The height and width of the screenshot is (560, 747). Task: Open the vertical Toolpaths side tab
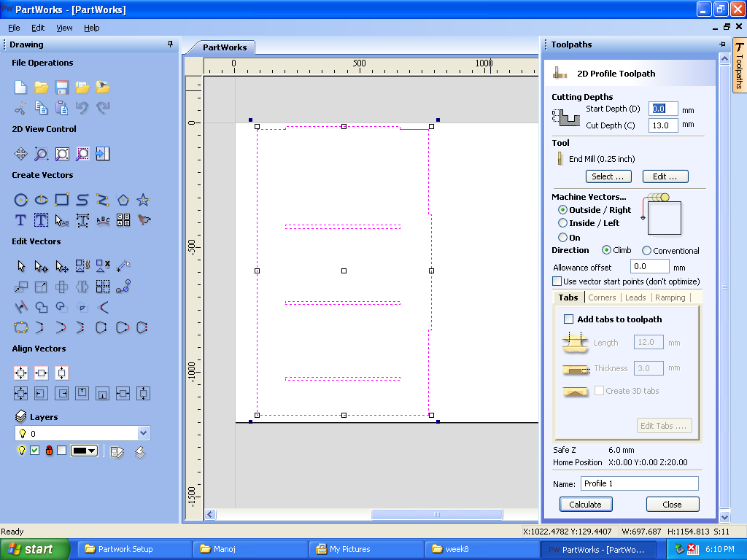739,66
